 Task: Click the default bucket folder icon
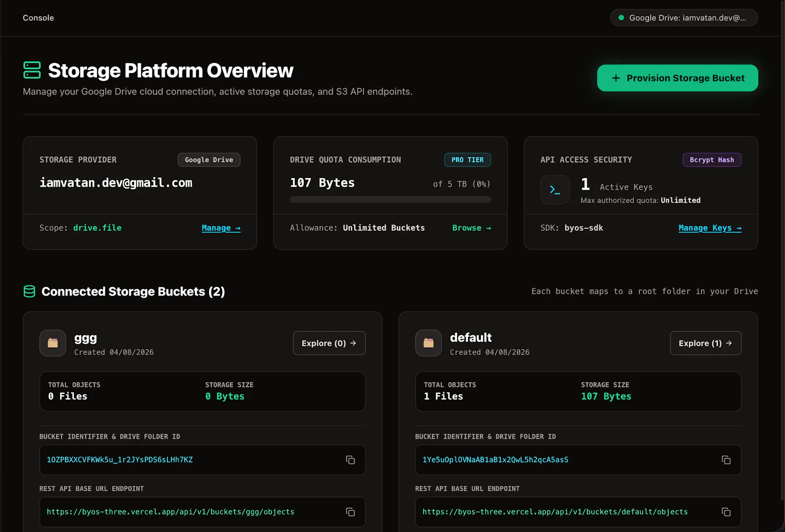point(428,343)
